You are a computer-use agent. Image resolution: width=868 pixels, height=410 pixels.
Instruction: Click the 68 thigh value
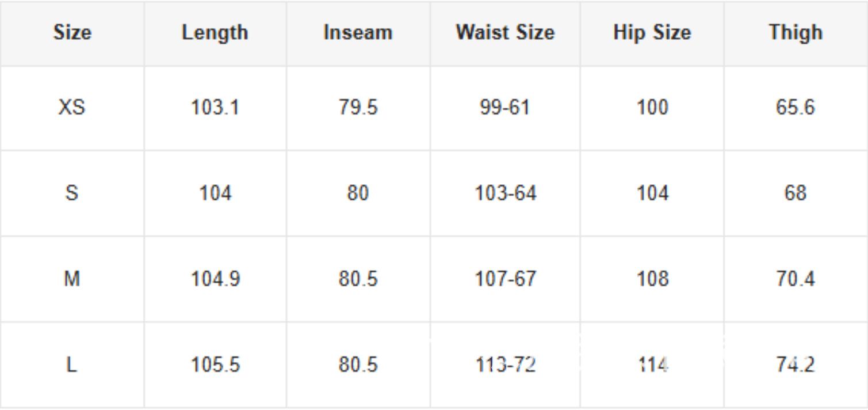click(x=796, y=193)
